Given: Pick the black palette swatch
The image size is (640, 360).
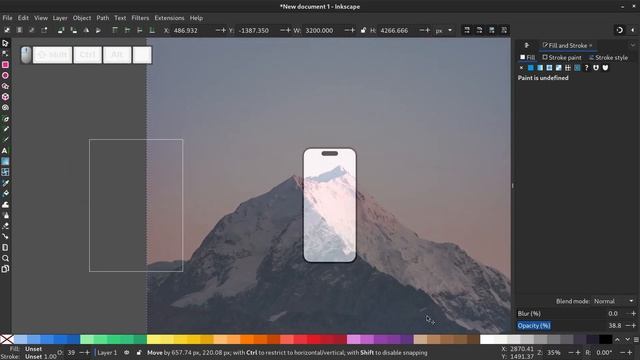Looking at the screenshot, I should tap(606, 340).
